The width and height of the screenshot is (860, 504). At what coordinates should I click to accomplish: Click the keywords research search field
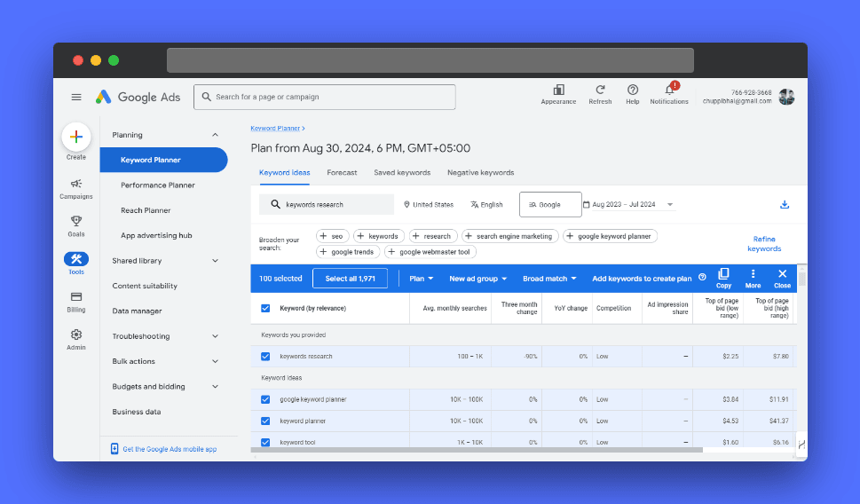click(327, 205)
